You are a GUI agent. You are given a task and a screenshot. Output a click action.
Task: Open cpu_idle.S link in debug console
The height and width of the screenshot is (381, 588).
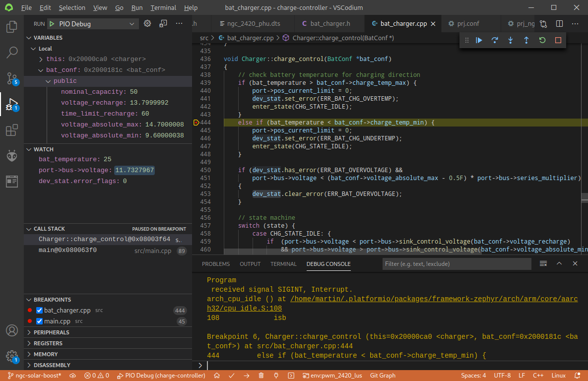pyautogui.click(x=392, y=304)
